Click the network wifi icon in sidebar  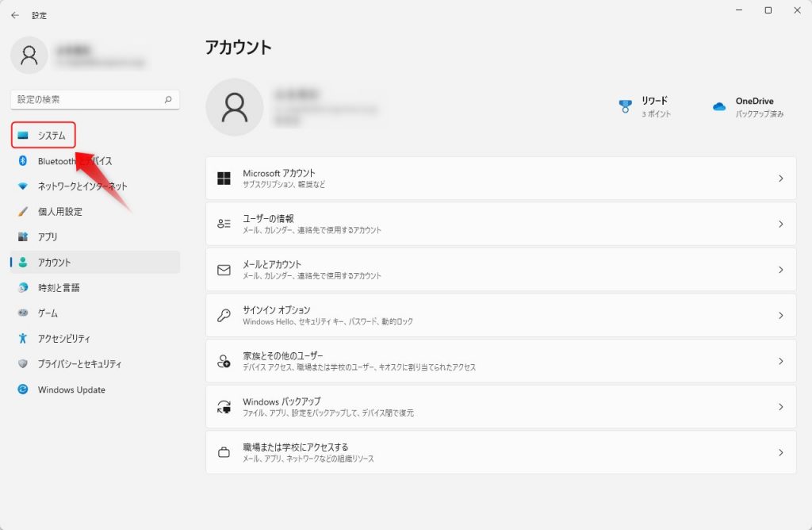23,186
